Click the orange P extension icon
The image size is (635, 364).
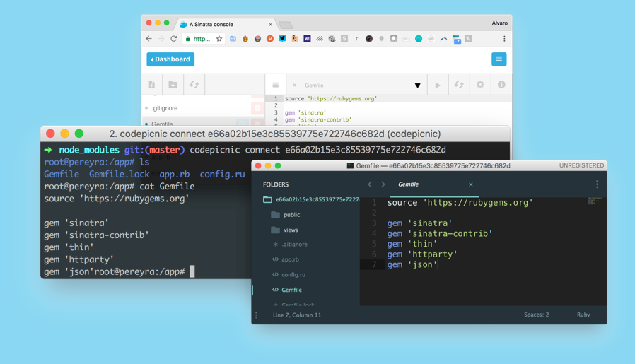click(x=269, y=39)
